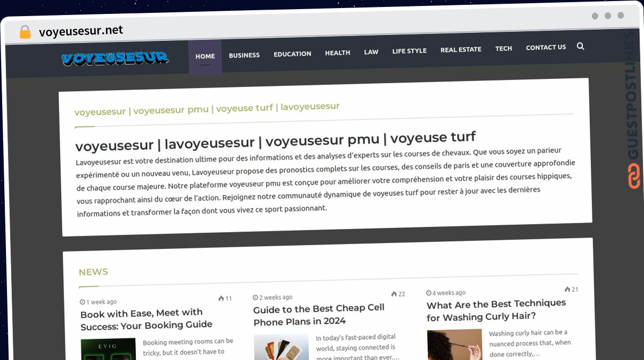
Task: Click the flame views icon showing 11
Action: 221,299
